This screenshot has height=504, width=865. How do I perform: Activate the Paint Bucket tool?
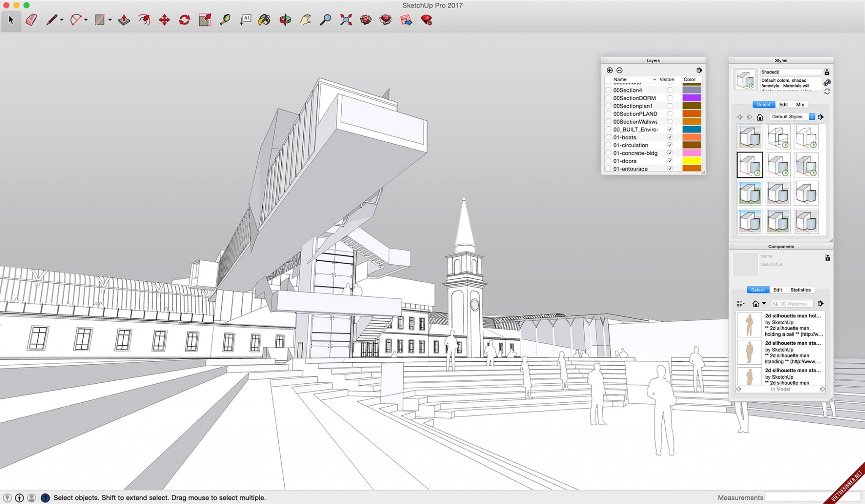coord(264,19)
